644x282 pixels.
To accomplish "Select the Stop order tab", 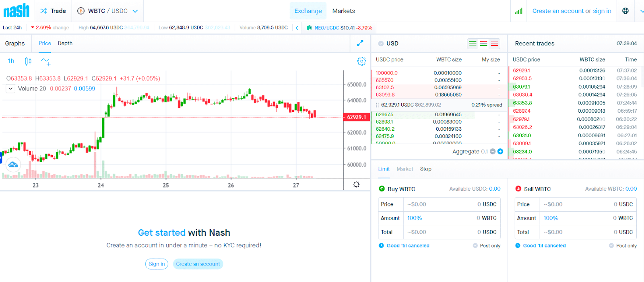I will [425, 169].
